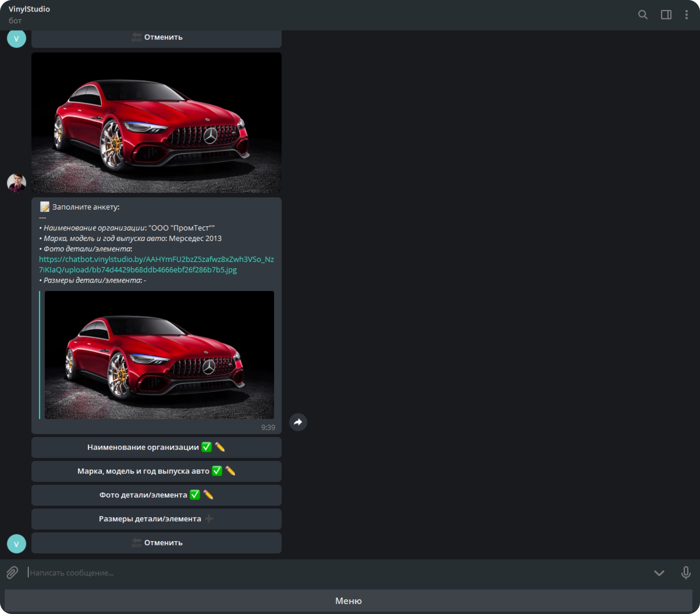
Task: Click the forward arrow next to message
Action: (298, 422)
